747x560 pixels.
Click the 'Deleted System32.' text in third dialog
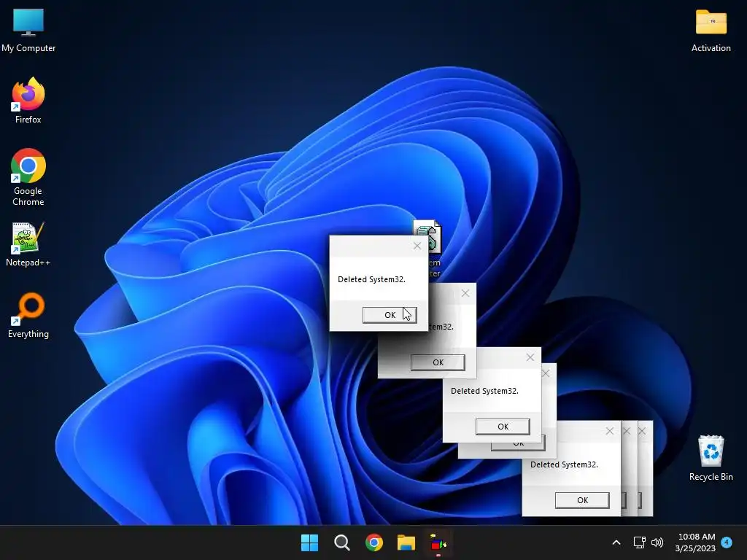(x=484, y=391)
